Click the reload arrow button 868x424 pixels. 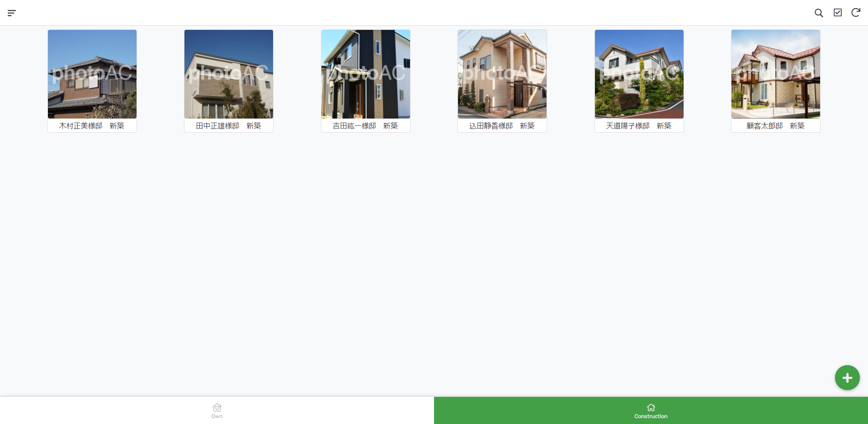[855, 13]
